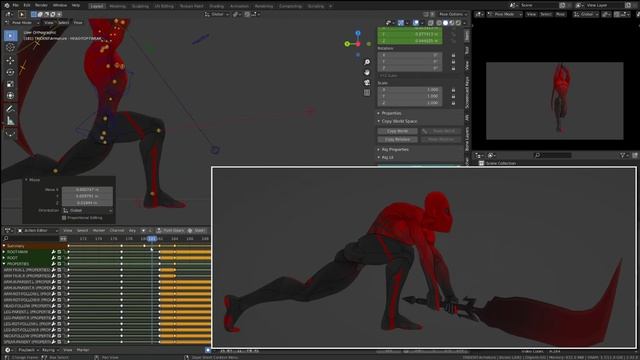The height and width of the screenshot is (360, 640).
Task: Click the Move X value field
Action: 87,190
